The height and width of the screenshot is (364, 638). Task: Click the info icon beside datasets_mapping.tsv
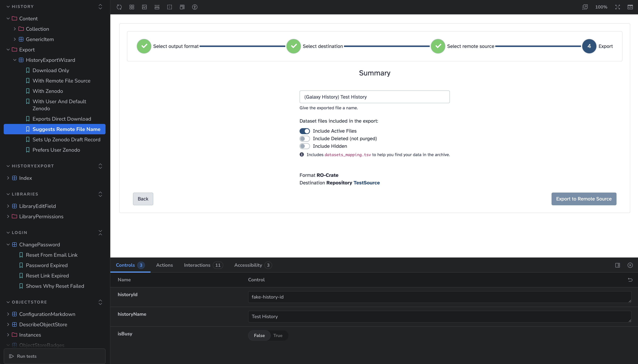coord(302,154)
